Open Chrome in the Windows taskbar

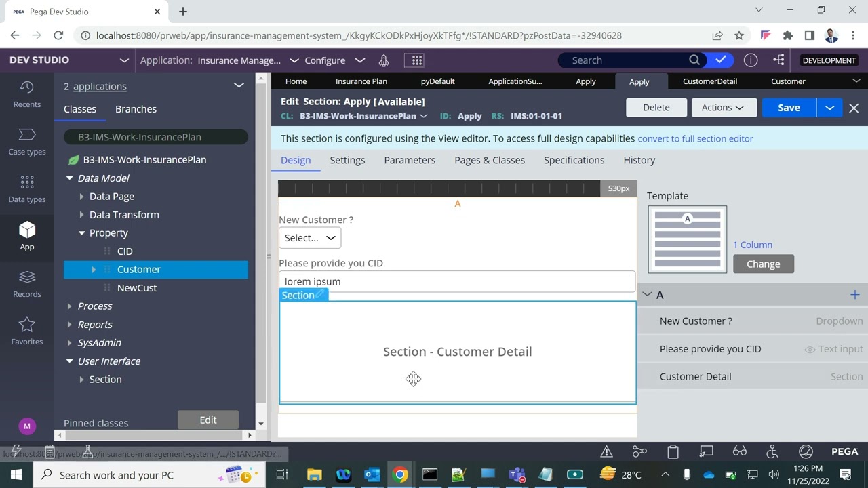(400, 474)
